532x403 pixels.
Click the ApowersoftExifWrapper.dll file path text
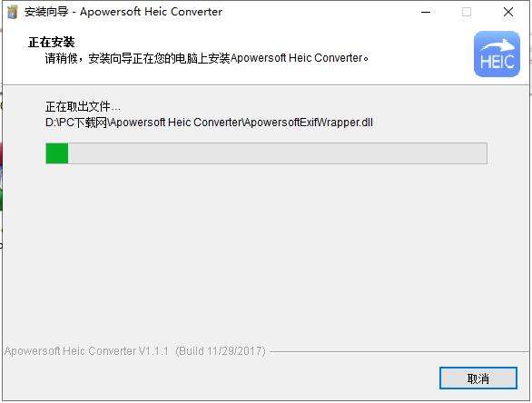point(308,123)
